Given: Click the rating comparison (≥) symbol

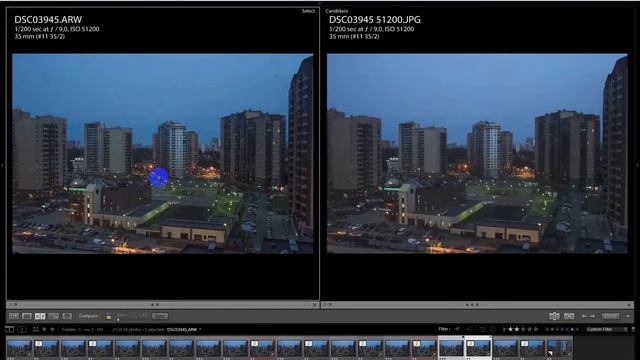Looking at the screenshot, I should tap(504, 329).
